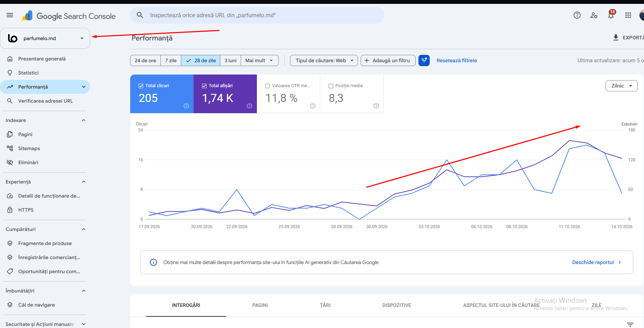The width and height of the screenshot is (644, 328).
Task: Collapse the Experiență sidebar section
Action: click(x=84, y=182)
